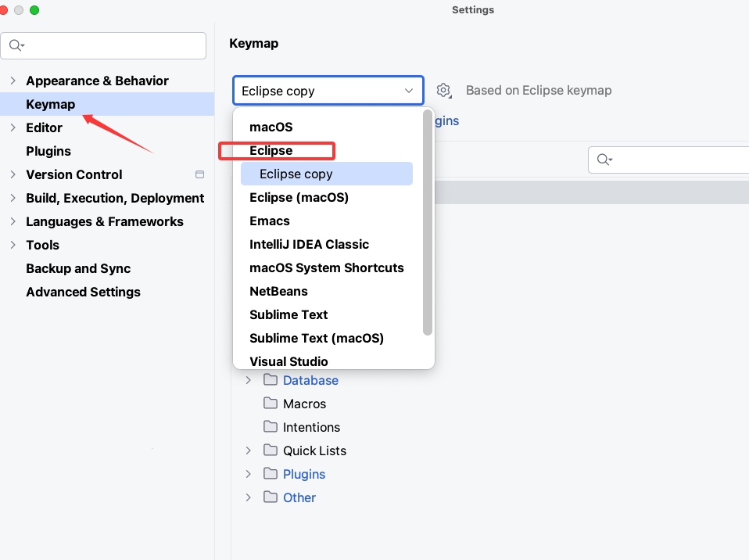The height and width of the screenshot is (560, 749).
Task: Click the Version Control project-level settings icon
Action: click(199, 174)
